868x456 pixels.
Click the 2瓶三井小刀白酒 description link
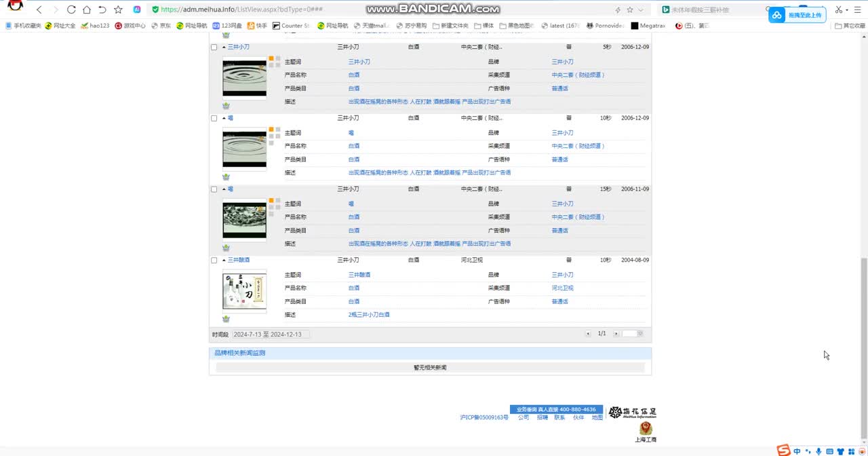[x=369, y=315]
